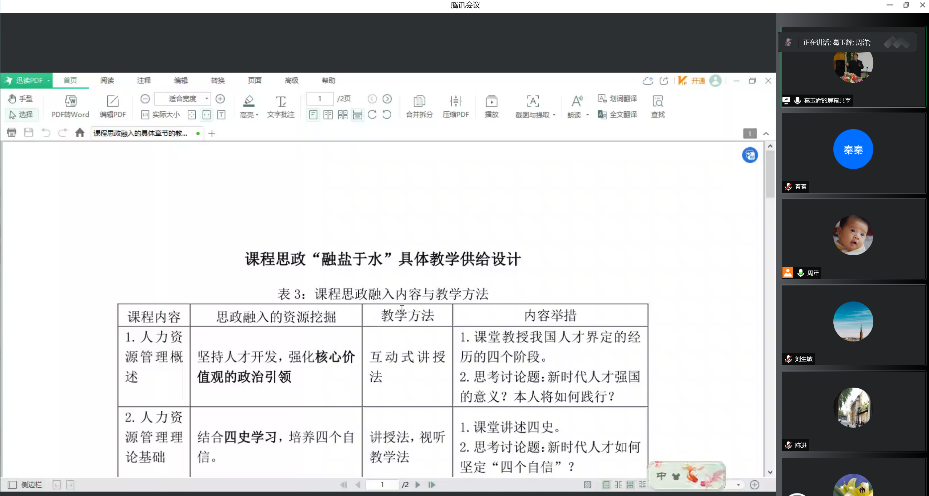
Task: Click the home icon beside the document tab
Action: 80,133
